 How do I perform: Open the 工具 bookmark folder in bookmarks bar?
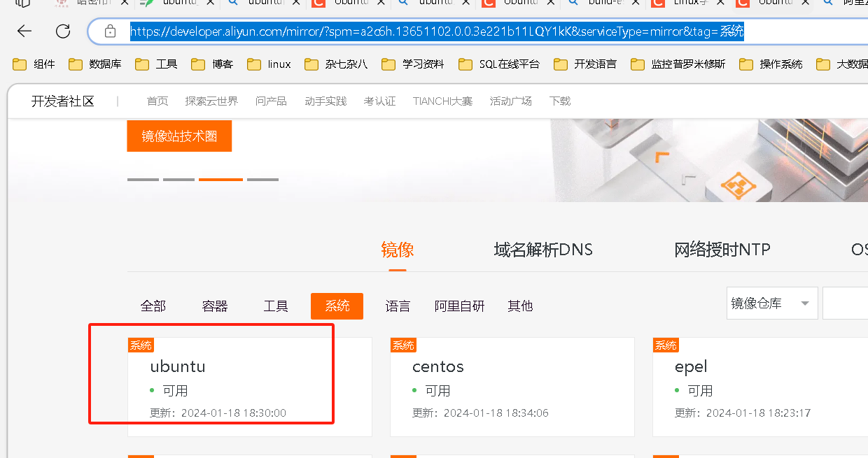tap(157, 64)
